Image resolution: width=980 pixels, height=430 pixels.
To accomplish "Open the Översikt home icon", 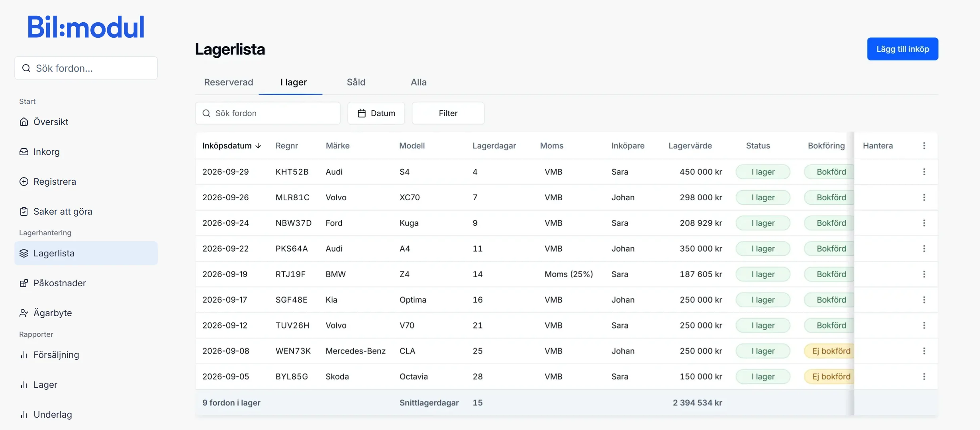I will [24, 122].
